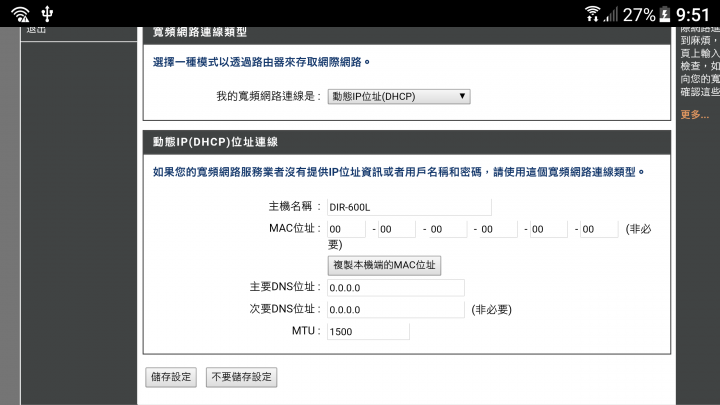Click the 我的寬頻網路連線是 label
The image size is (720, 405).
coord(269,96)
